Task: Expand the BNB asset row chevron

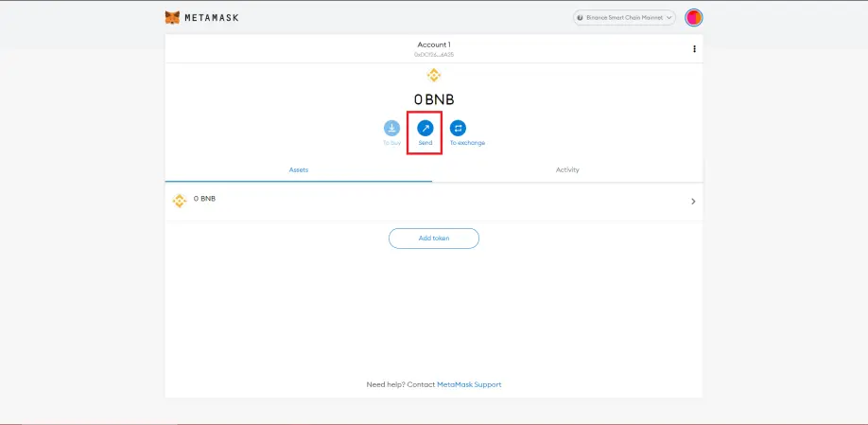Action: coord(693,202)
